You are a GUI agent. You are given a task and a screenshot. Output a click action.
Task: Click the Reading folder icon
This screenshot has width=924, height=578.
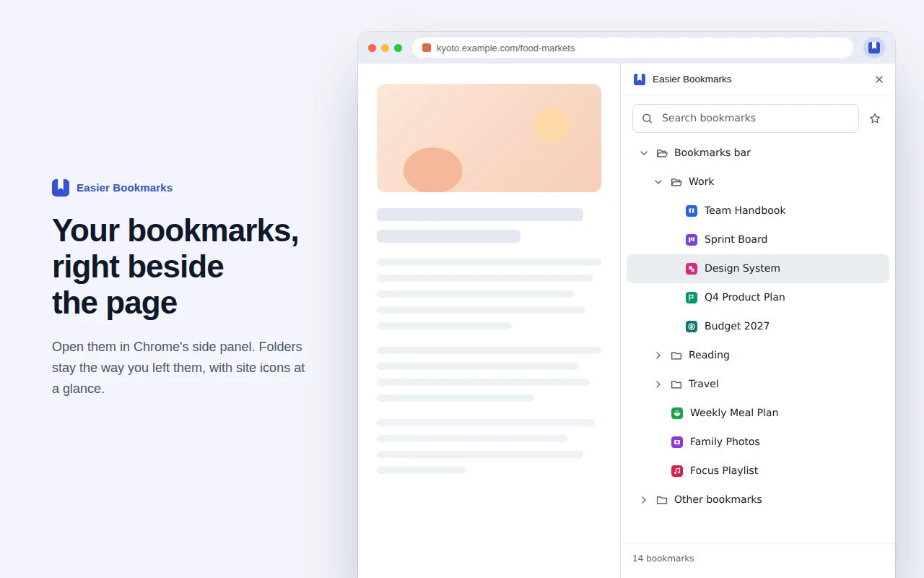(676, 355)
